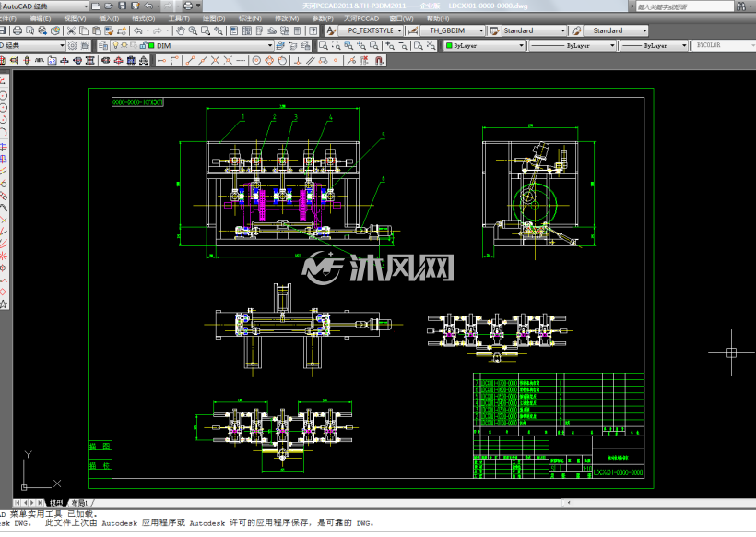Click the binoculars search icon

click(x=741, y=6)
